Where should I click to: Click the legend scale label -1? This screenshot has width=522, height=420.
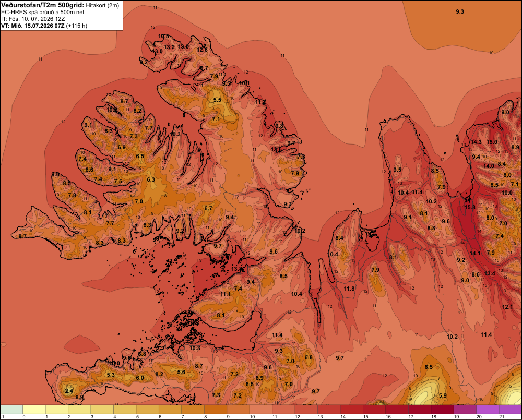coord(2,417)
